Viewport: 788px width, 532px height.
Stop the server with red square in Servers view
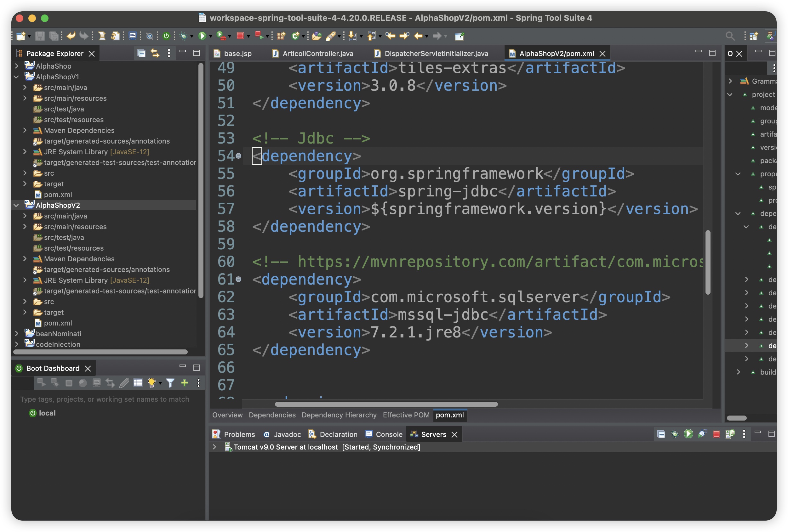(716, 434)
